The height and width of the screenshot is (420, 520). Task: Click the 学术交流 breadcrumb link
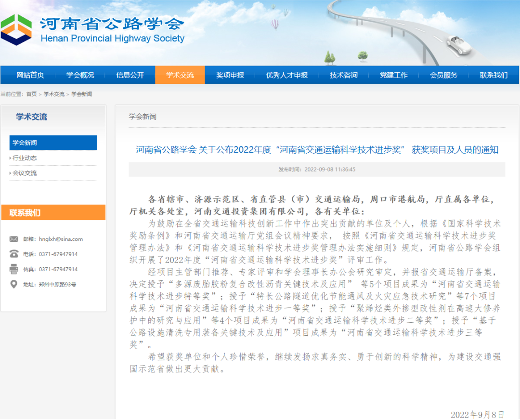coord(54,94)
